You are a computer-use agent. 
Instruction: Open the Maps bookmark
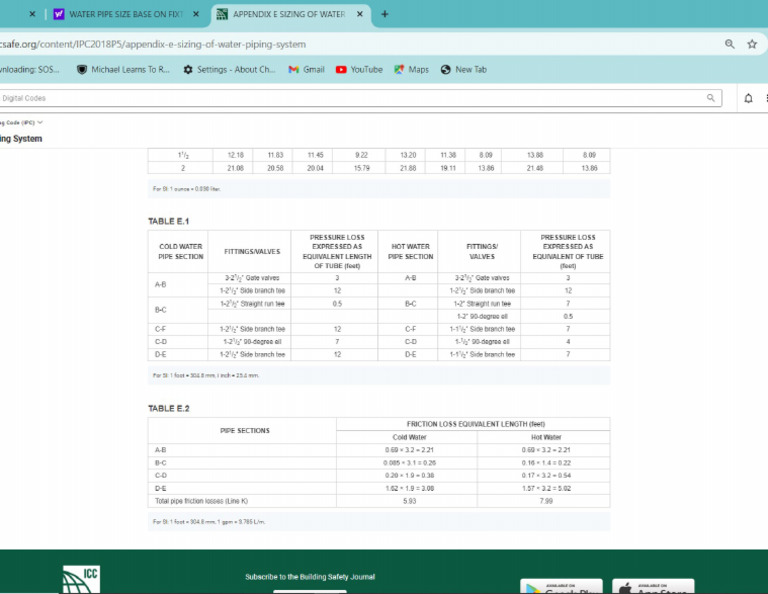(411, 70)
